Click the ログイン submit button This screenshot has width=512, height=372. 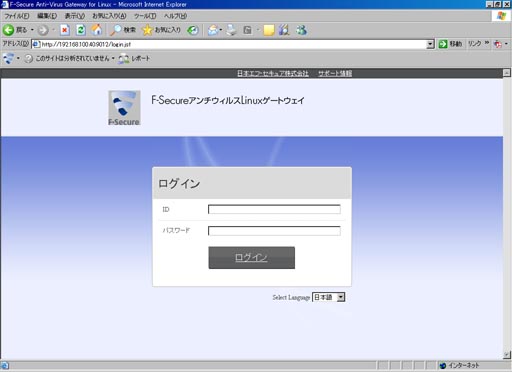tap(252, 257)
